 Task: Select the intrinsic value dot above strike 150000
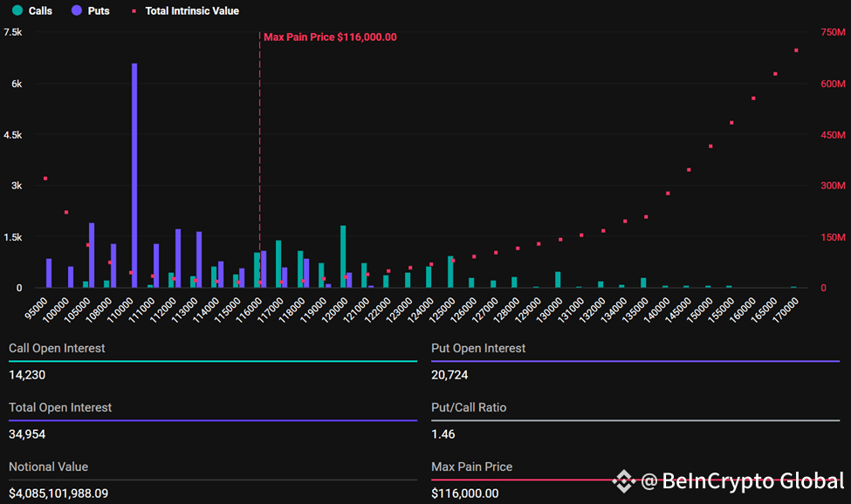point(710,146)
